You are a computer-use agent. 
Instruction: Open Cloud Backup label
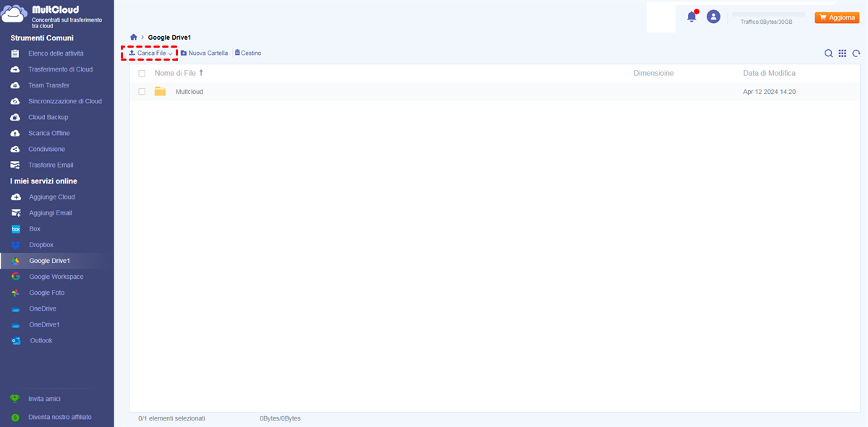(x=48, y=117)
